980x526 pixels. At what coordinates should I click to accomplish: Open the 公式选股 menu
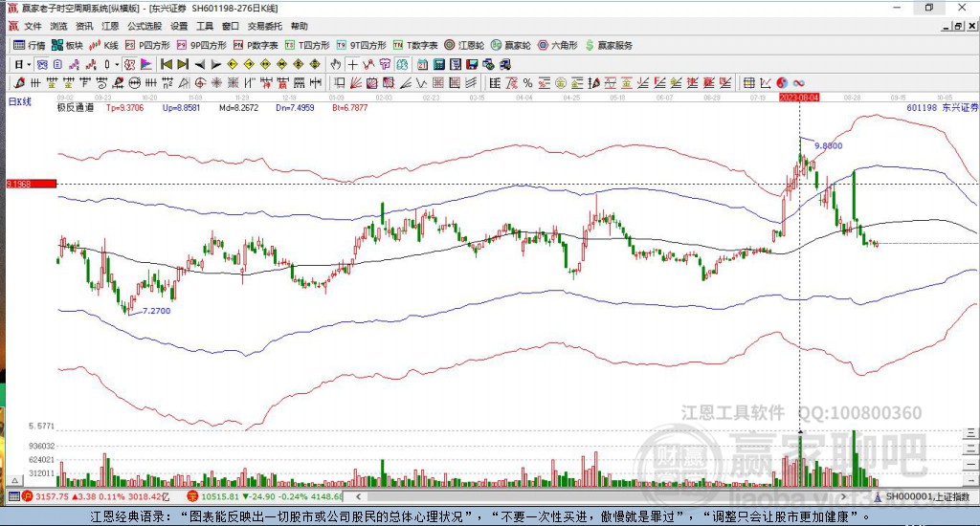pos(145,26)
